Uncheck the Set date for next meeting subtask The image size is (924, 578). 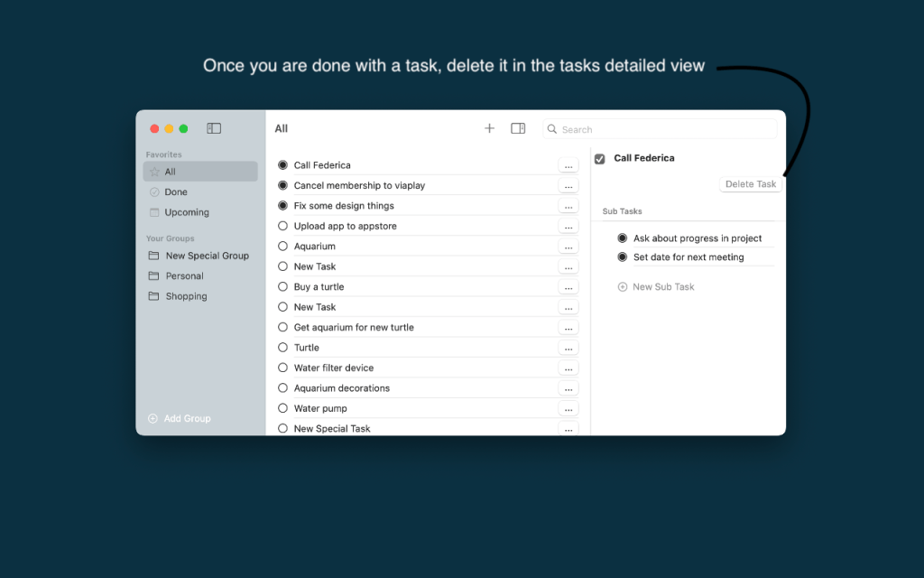coord(622,257)
